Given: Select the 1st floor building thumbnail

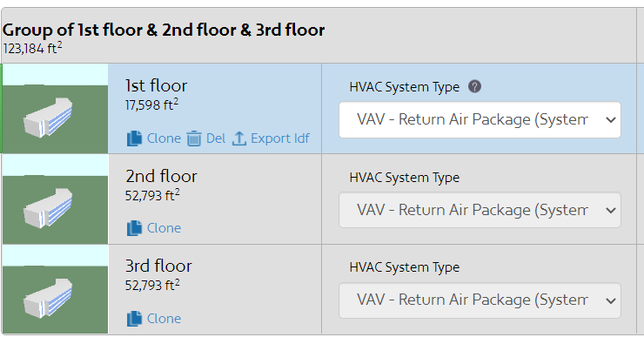Looking at the screenshot, I should (55, 109).
